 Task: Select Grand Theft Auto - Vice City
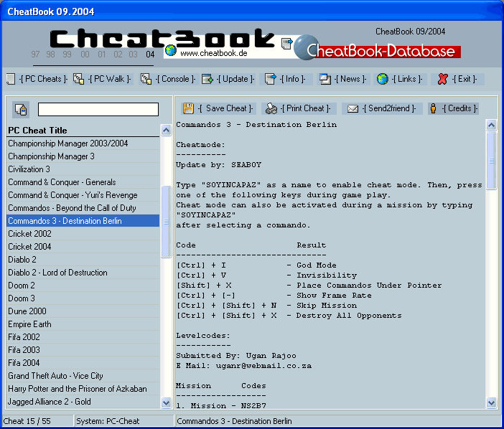83,376
